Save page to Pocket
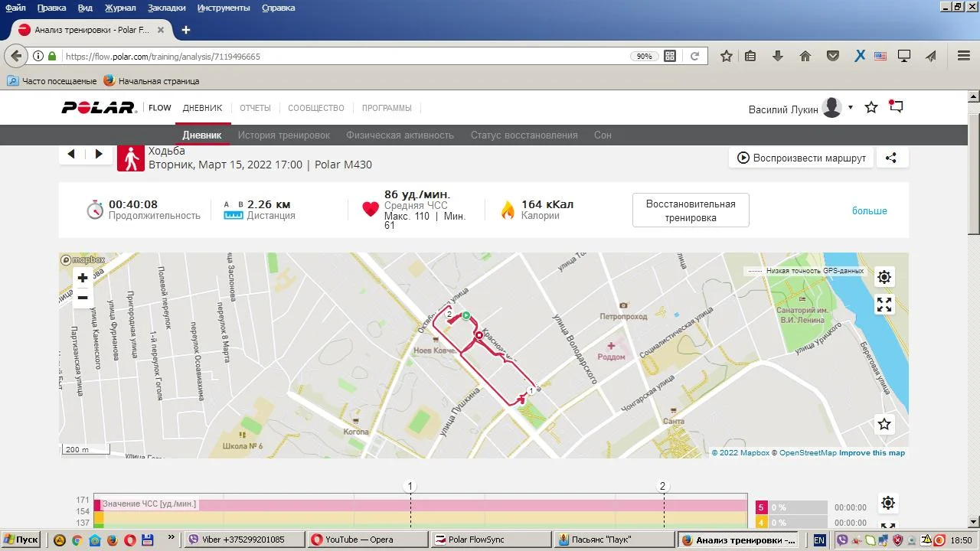Image resolution: width=980 pixels, height=551 pixels. click(x=832, y=56)
